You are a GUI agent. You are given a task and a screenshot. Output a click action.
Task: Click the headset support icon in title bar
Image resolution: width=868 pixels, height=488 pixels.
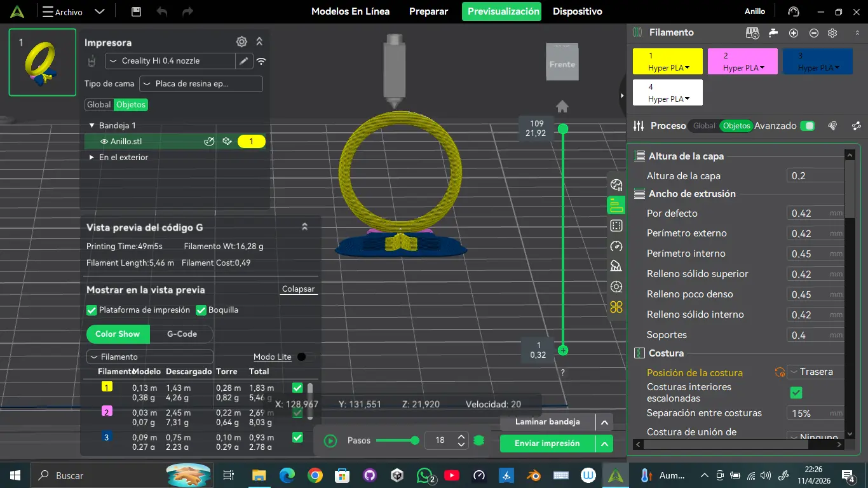(x=793, y=11)
